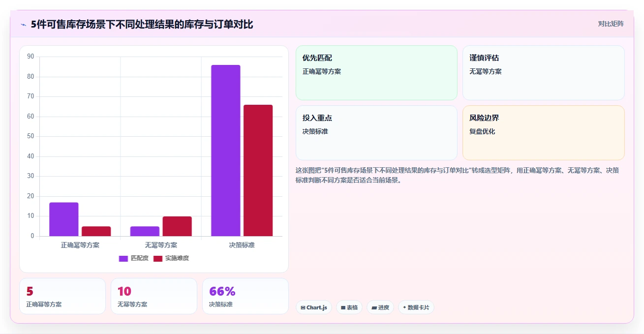Click the stat card showing 66%
644x334 pixels.
click(245, 296)
